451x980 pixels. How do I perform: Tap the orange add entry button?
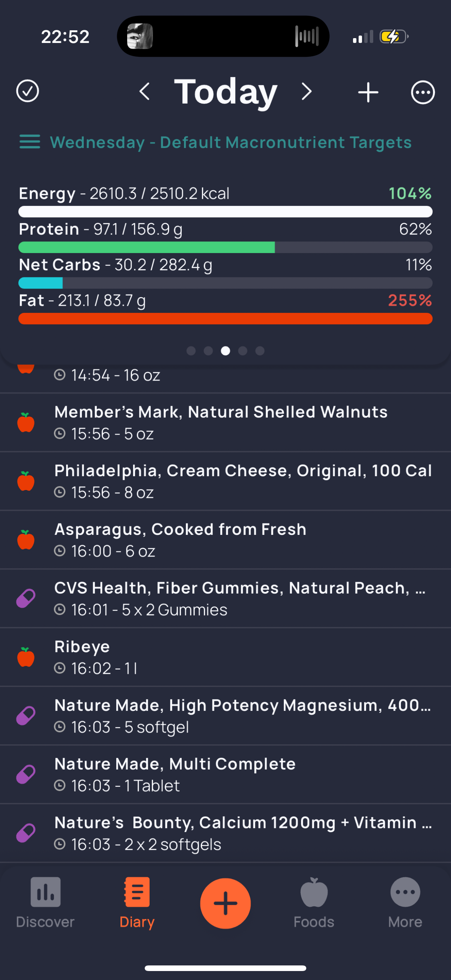pyautogui.click(x=225, y=903)
